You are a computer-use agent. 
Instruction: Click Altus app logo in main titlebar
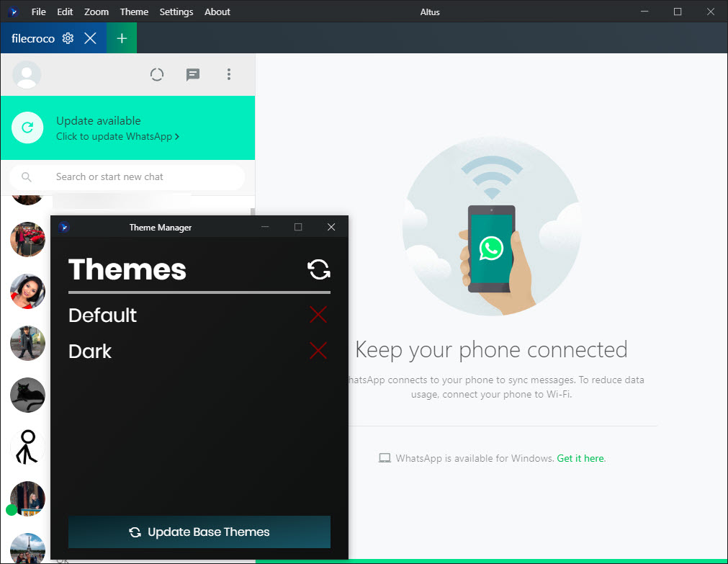click(13, 12)
